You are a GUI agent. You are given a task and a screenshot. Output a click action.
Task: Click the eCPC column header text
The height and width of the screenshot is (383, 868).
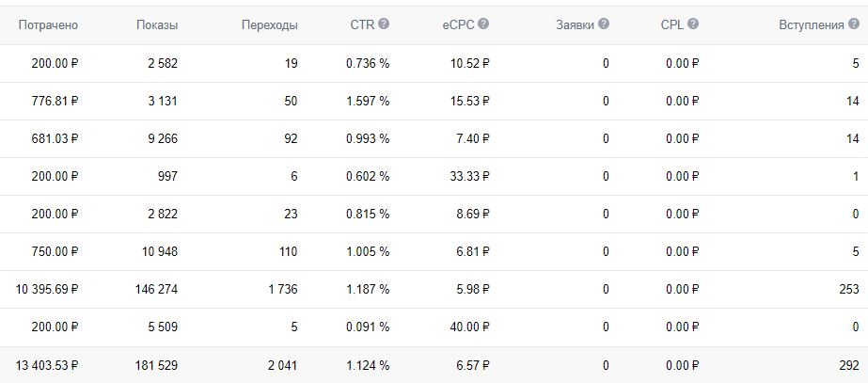coord(460,25)
